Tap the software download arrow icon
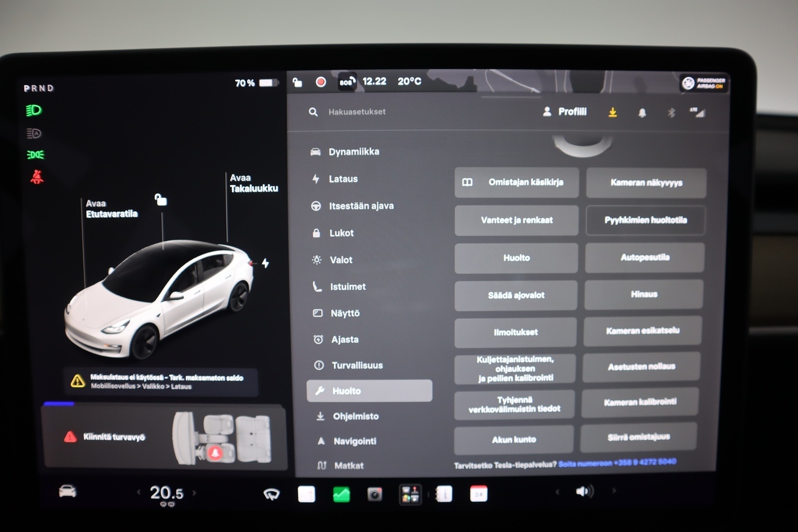Screen dimensions: 798x532 pos(613,112)
